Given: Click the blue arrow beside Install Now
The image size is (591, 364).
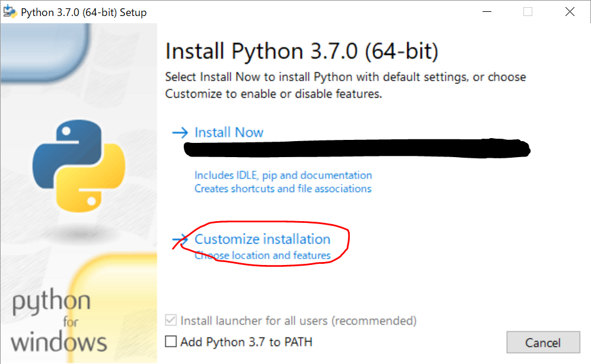Looking at the screenshot, I should [181, 132].
